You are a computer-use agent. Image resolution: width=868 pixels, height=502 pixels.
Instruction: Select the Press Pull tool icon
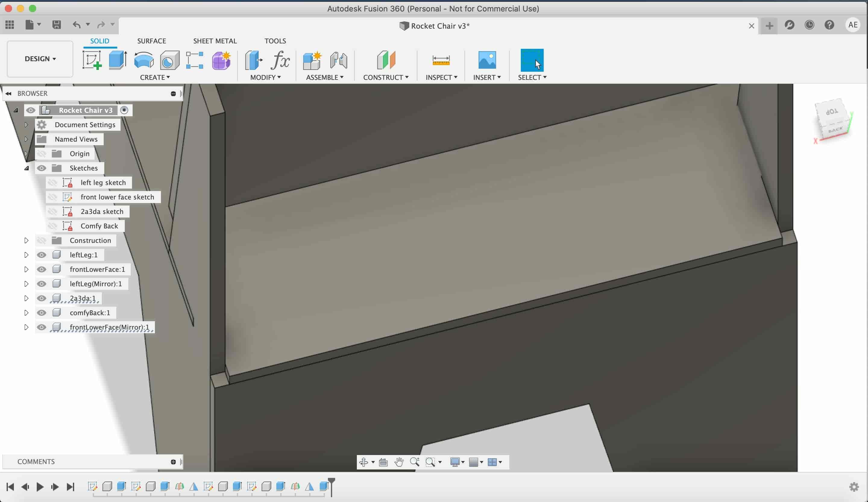click(x=253, y=60)
